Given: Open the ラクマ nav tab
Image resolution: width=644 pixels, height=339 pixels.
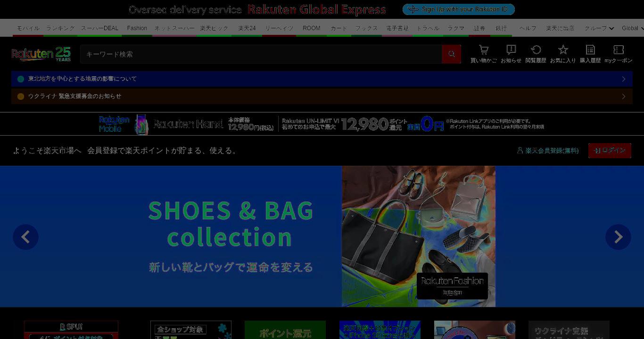Looking at the screenshot, I should (x=456, y=28).
